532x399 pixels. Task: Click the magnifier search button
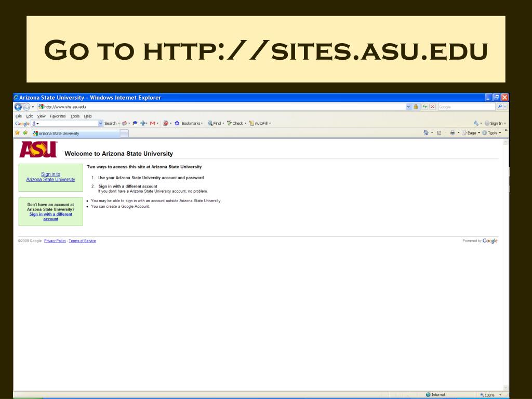(x=499, y=107)
